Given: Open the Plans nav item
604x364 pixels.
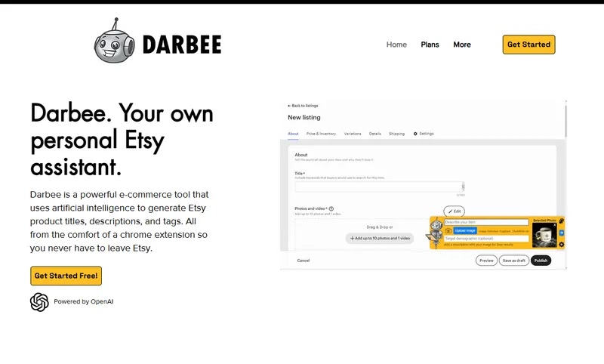Looking at the screenshot, I should coord(430,45).
